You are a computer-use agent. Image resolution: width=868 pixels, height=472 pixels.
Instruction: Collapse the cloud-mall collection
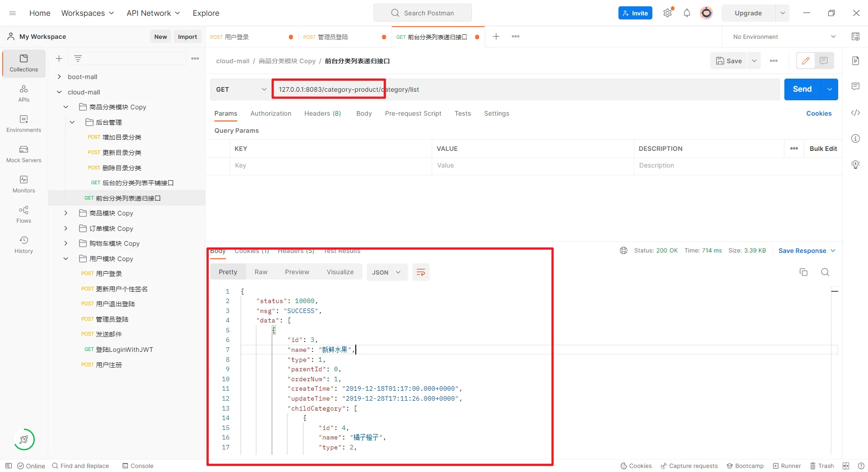click(59, 92)
